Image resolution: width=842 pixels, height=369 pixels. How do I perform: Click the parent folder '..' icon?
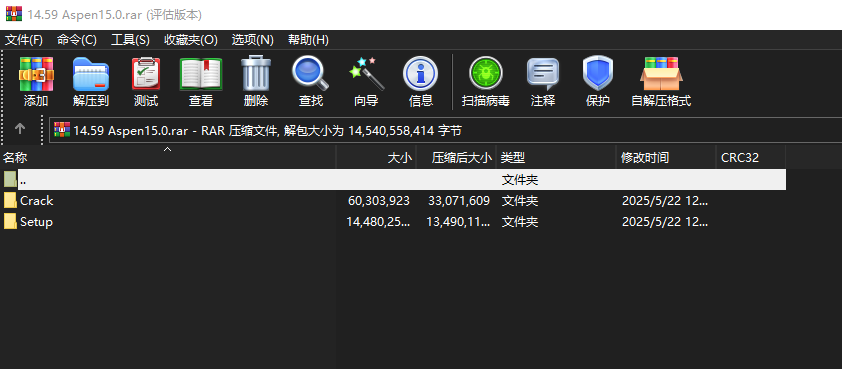click(x=10, y=179)
